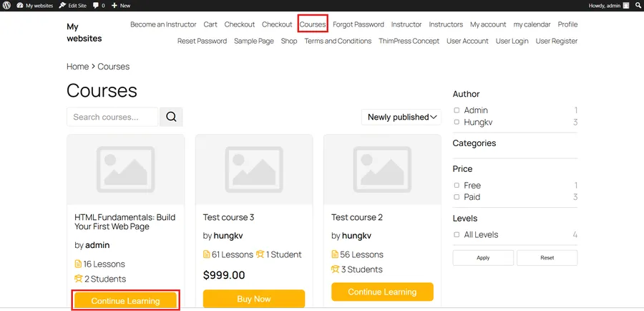Click author hungkv on Test course 2
Screen dimensions: 644x311
[x=356, y=236]
